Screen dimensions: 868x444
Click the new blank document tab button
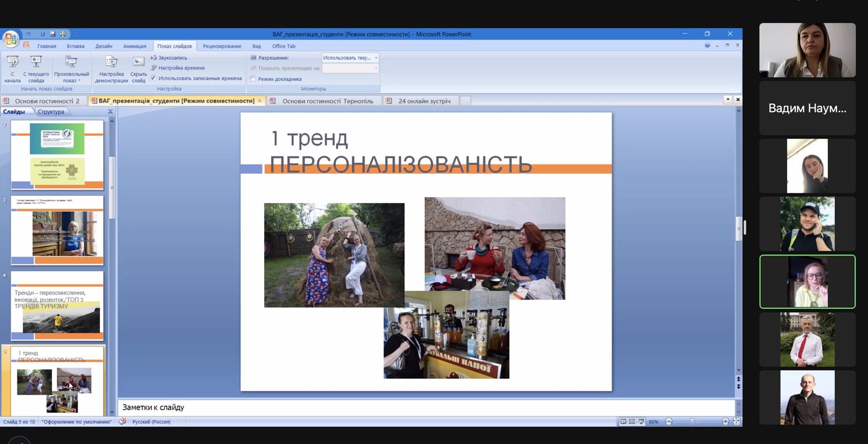pyautogui.click(x=465, y=101)
